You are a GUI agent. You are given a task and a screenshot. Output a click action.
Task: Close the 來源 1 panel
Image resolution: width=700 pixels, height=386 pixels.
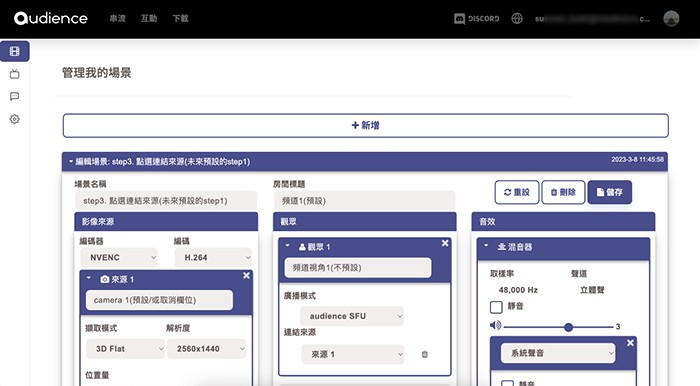[x=246, y=276]
